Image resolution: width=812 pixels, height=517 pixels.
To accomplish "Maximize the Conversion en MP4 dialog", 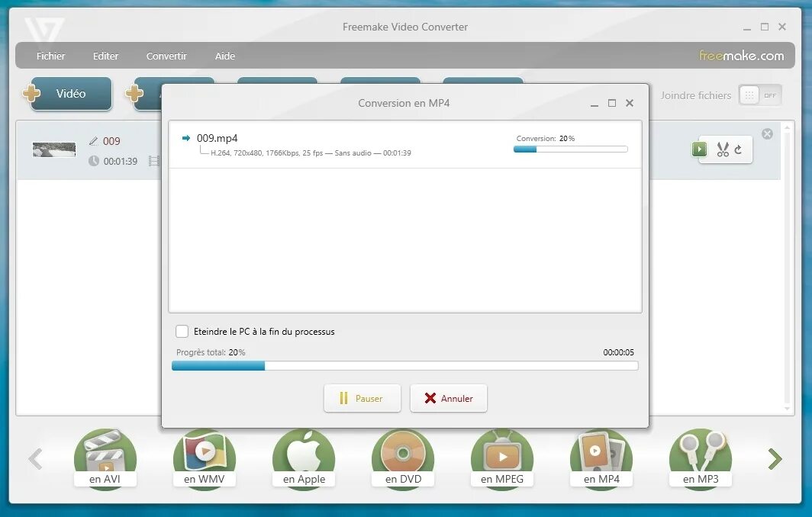I will tap(612, 103).
